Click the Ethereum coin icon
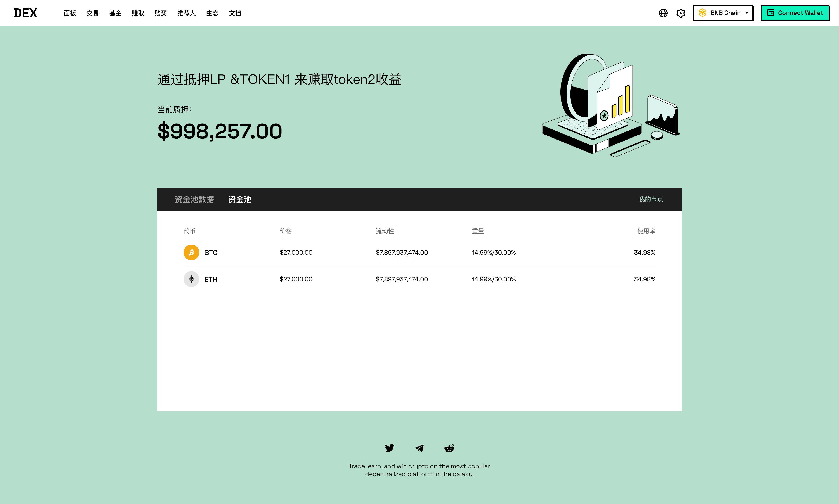Screen dimensions: 839x504 coord(191,279)
